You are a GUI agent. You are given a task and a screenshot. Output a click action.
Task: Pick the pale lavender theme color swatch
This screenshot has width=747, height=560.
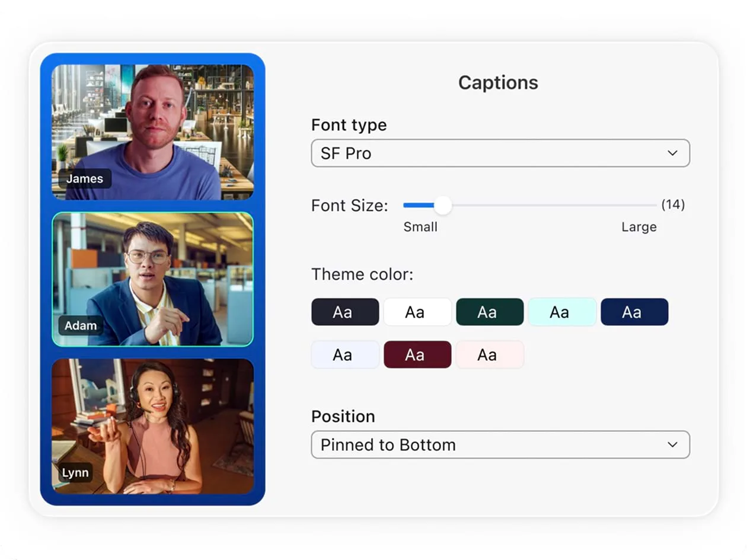(x=345, y=355)
